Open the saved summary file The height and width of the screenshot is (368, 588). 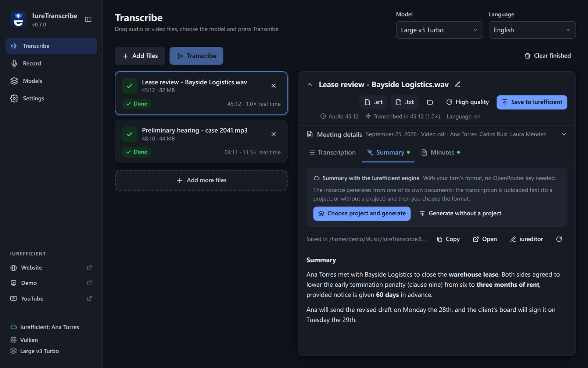(x=485, y=239)
